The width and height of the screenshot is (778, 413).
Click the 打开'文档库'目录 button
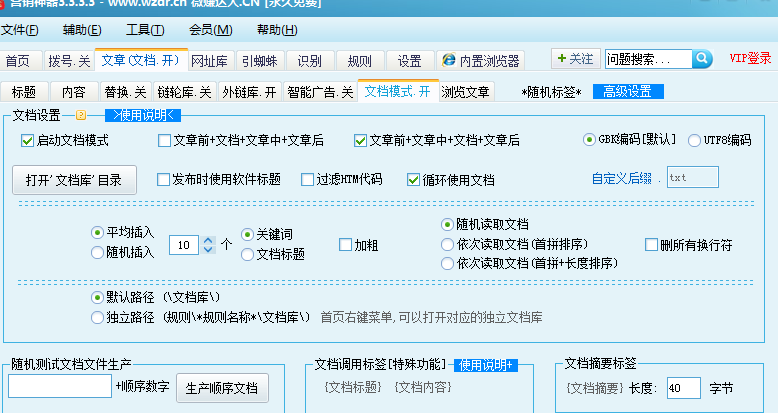click(x=74, y=180)
